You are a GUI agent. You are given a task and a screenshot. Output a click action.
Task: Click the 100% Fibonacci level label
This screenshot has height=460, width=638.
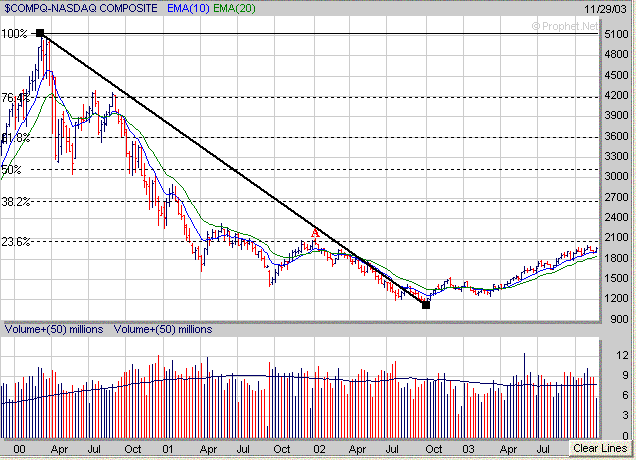(14, 34)
